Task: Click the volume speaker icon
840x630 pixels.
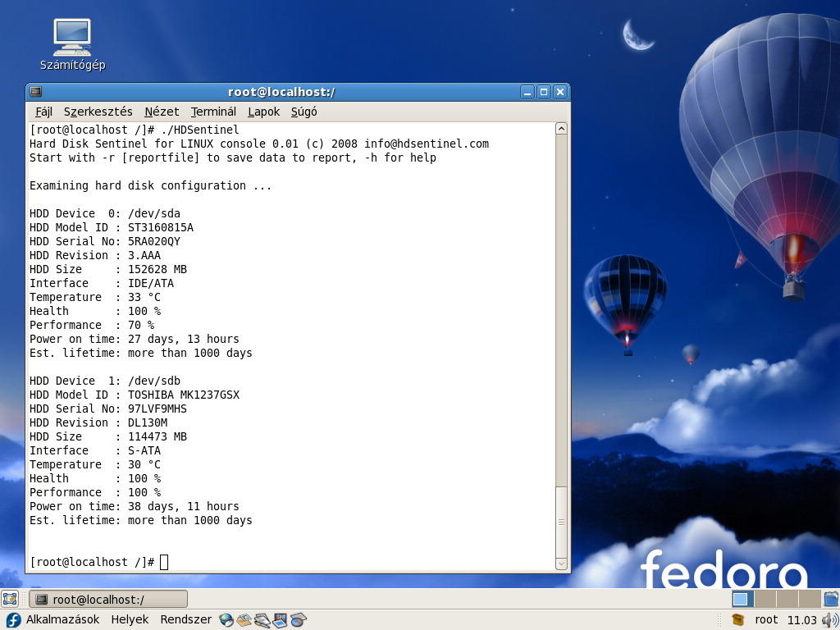Action: click(x=830, y=620)
